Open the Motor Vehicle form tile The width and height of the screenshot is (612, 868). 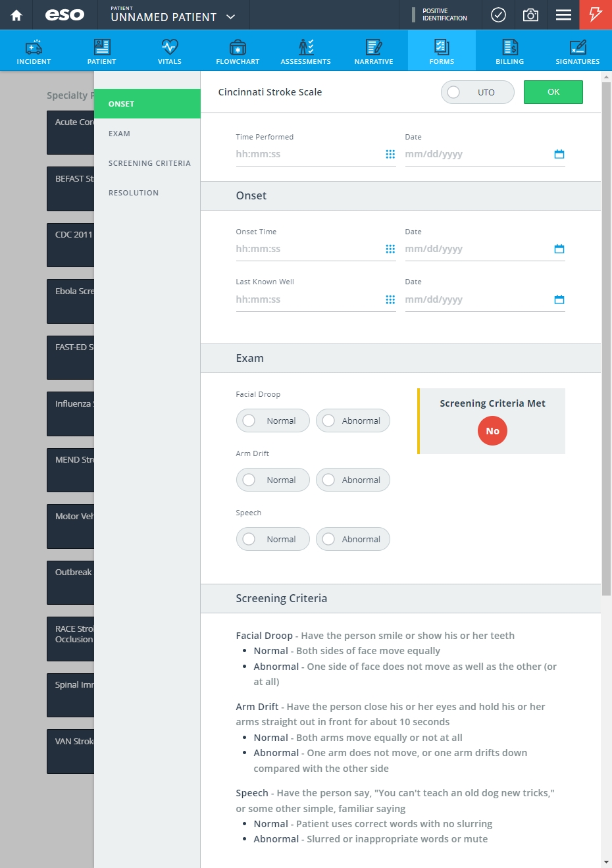[70, 526]
